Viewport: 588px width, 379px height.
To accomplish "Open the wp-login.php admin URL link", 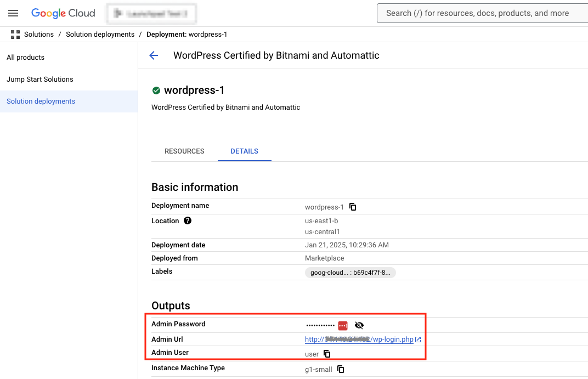I will (x=363, y=340).
